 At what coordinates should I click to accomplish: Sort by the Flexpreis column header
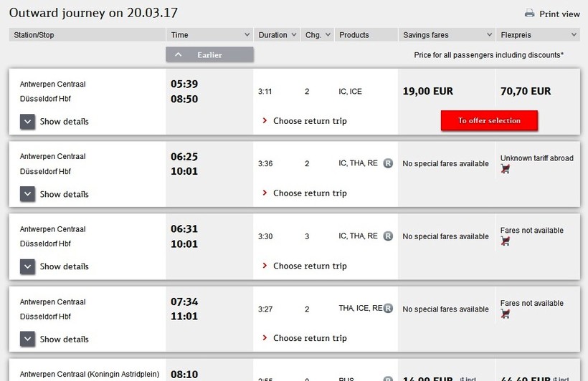pos(538,34)
